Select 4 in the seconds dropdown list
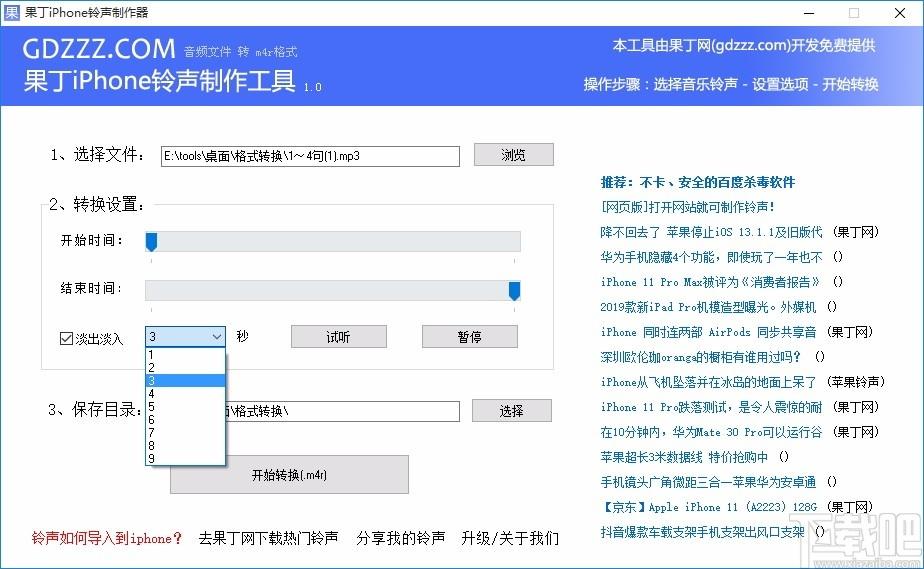924x569 pixels. 185,393
